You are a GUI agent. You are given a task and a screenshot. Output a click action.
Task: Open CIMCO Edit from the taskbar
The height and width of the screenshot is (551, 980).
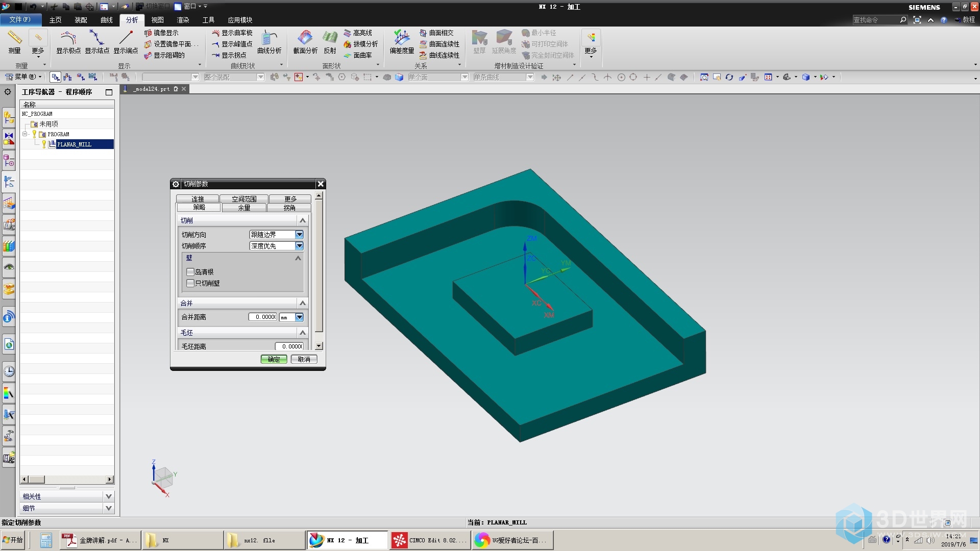pyautogui.click(x=430, y=540)
